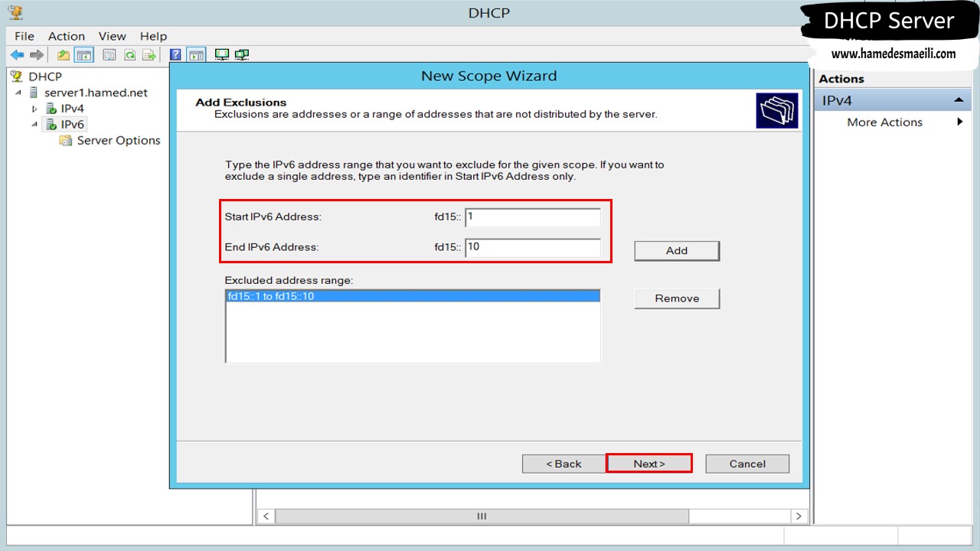Image resolution: width=980 pixels, height=551 pixels.
Task: Click the Up One Level folder icon
Action: click(x=64, y=55)
